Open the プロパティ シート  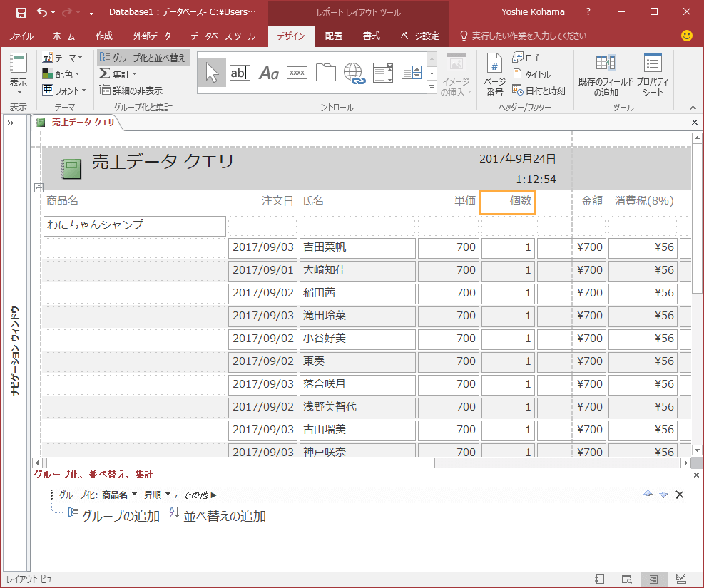(x=653, y=75)
